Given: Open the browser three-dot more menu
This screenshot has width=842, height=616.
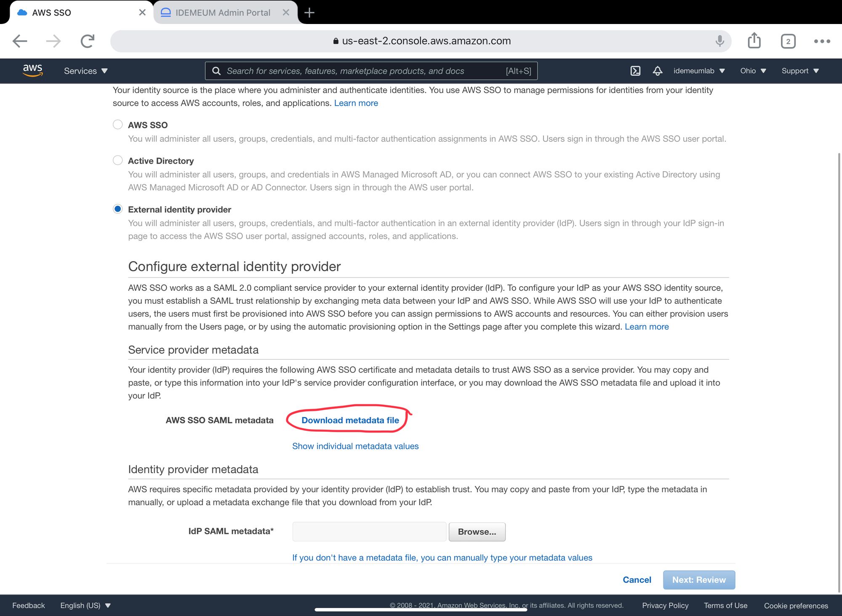Looking at the screenshot, I should pyautogui.click(x=822, y=41).
